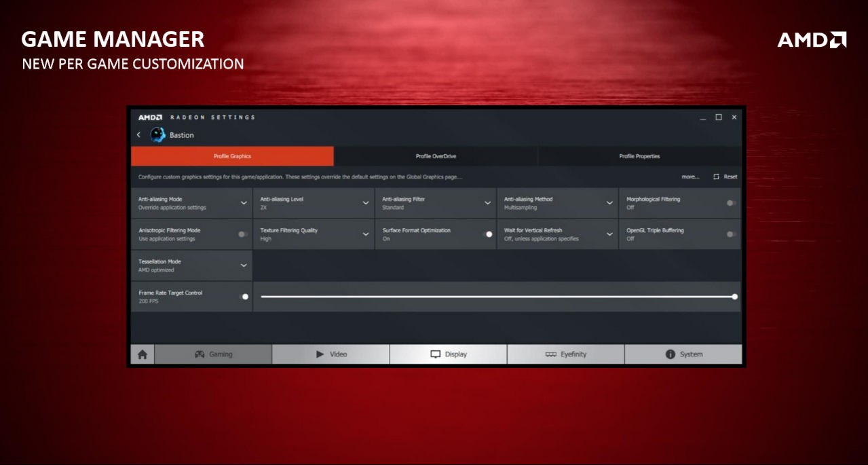Close the Radeon Settings window
The width and height of the screenshot is (868, 465).
[734, 117]
